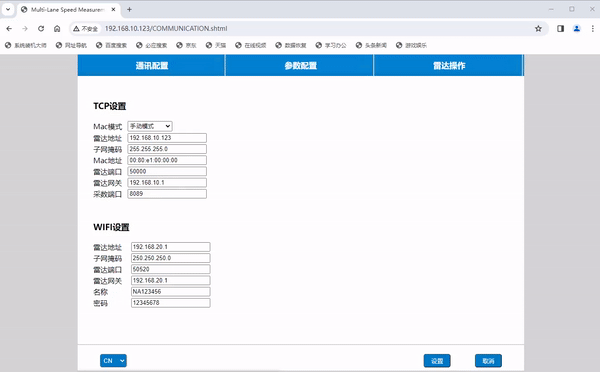Open the 头条新闻 bookmark
Viewport: 600px width, 372px height.
[371, 45]
